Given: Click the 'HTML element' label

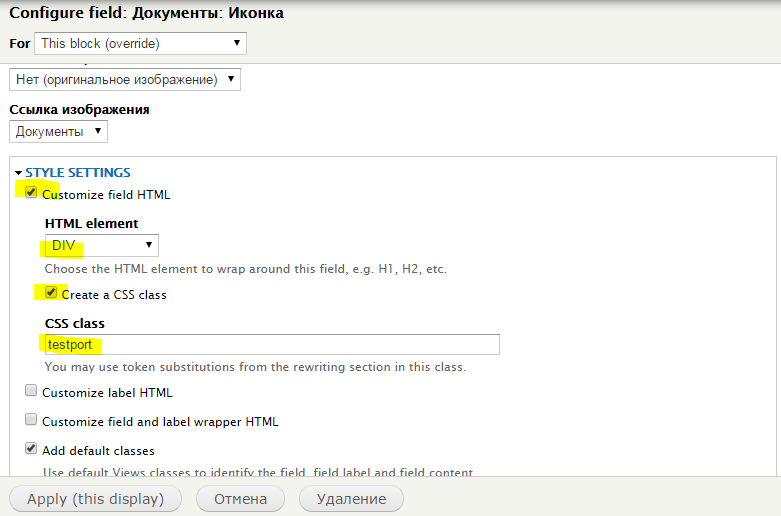Looking at the screenshot, I should (92, 223).
